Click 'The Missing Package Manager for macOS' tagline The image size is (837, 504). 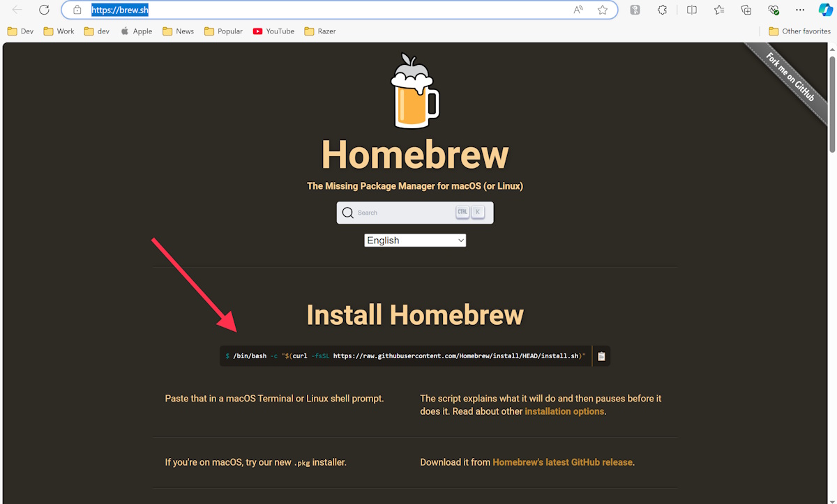[x=415, y=186]
